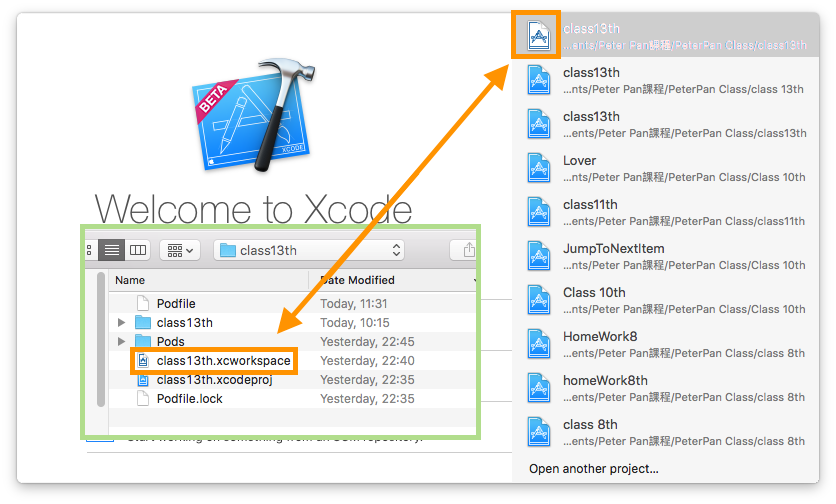Click the Class 10th project file icon
Viewport: 836px width, 504px height.
538,300
